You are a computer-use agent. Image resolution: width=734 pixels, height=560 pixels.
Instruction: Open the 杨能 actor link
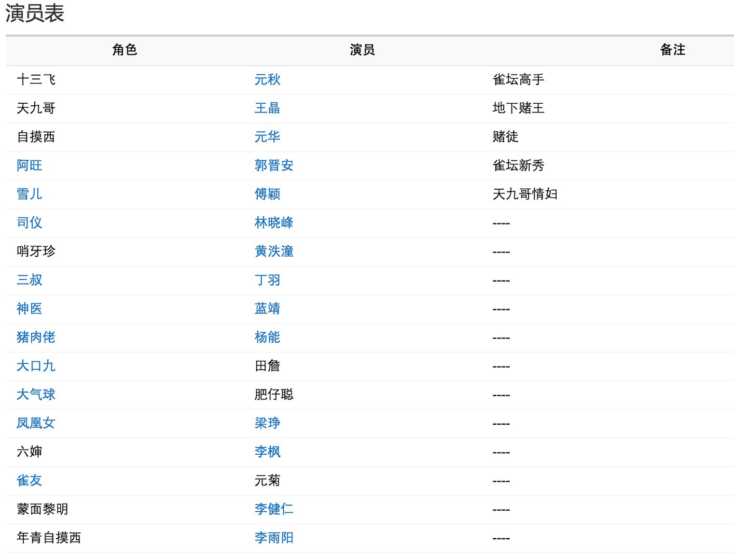[x=267, y=337]
